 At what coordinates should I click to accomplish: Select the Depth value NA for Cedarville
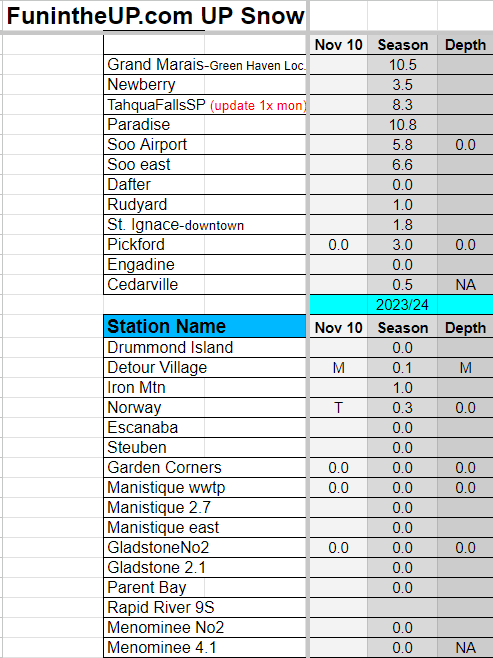pyautogui.click(x=465, y=285)
